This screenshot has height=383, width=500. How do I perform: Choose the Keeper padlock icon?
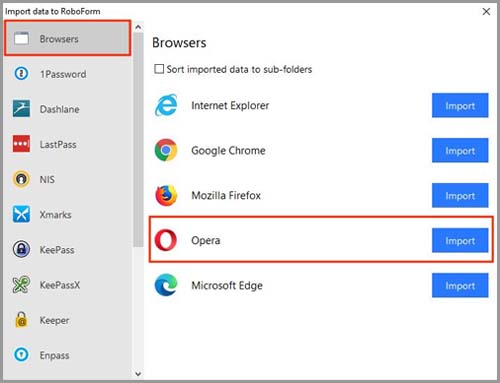click(21, 320)
